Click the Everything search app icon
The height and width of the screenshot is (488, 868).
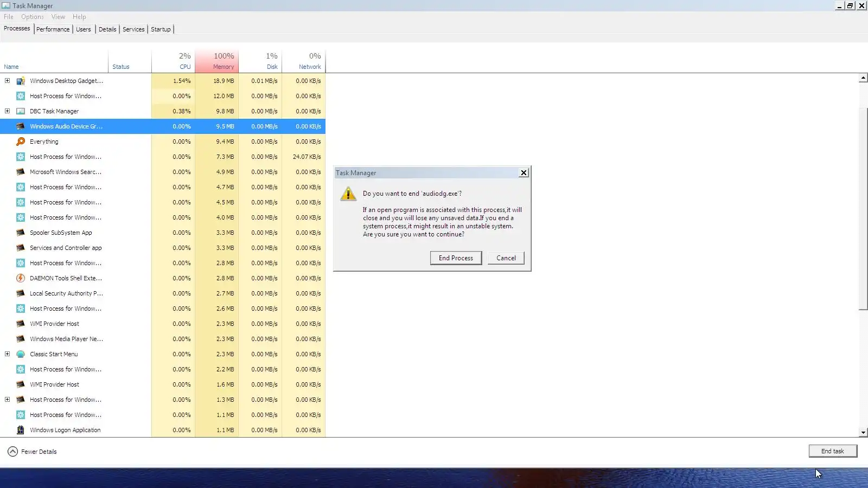(21, 142)
